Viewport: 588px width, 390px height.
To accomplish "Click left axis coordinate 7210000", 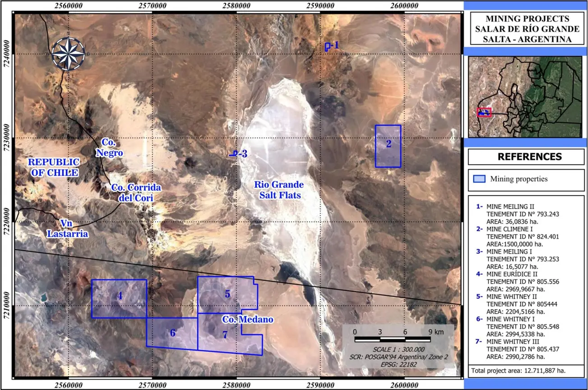I will (x=6, y=306).
